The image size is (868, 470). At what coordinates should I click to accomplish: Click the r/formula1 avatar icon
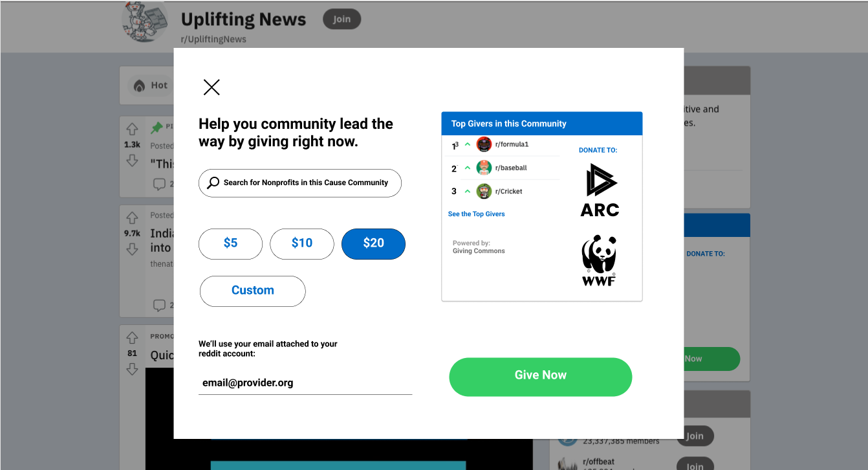tap(484, 144)
